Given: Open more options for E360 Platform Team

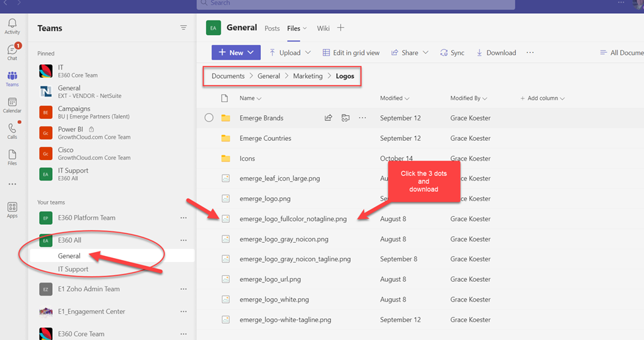Looking at the screenshot, I should click(x=183, y=218).
